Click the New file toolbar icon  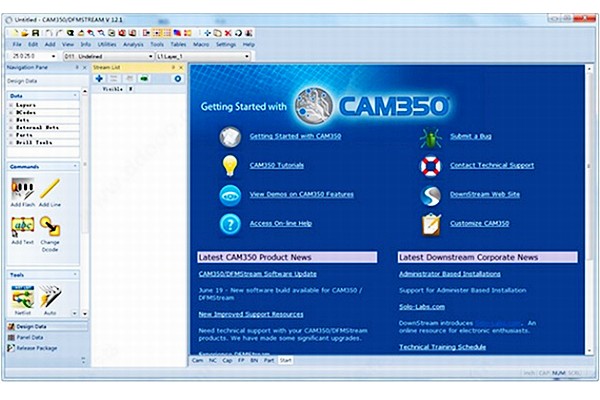[x=14, y=33]
